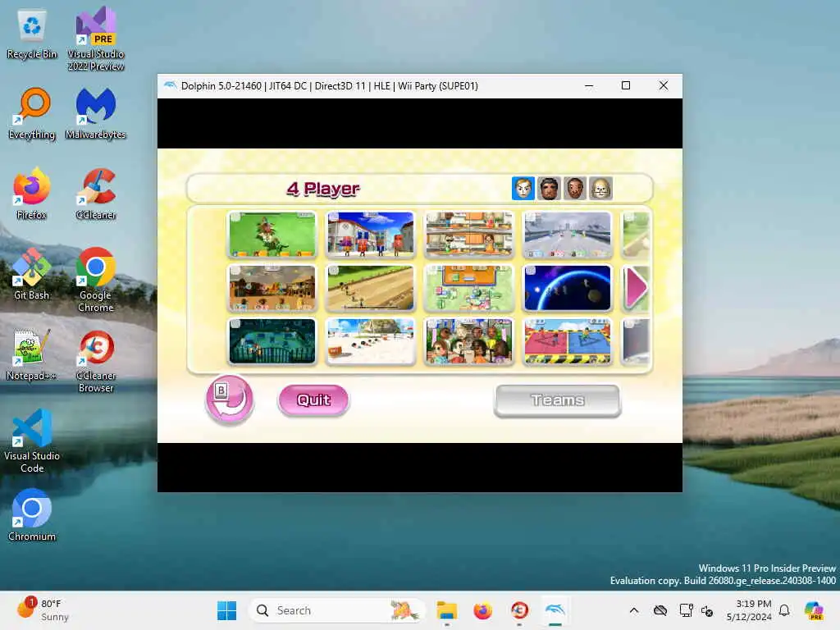Expand hidden system tray icons chevron
This screenshot has height=630, width=840.
634,610
